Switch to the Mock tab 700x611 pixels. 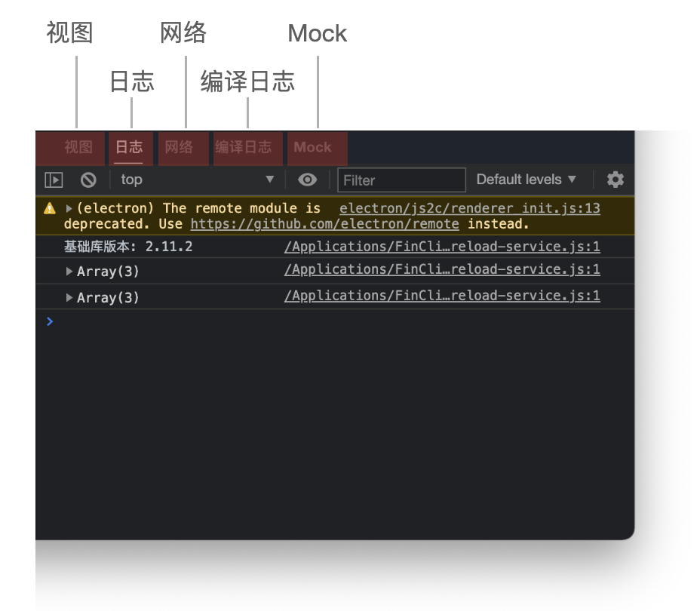click(318, 148)
